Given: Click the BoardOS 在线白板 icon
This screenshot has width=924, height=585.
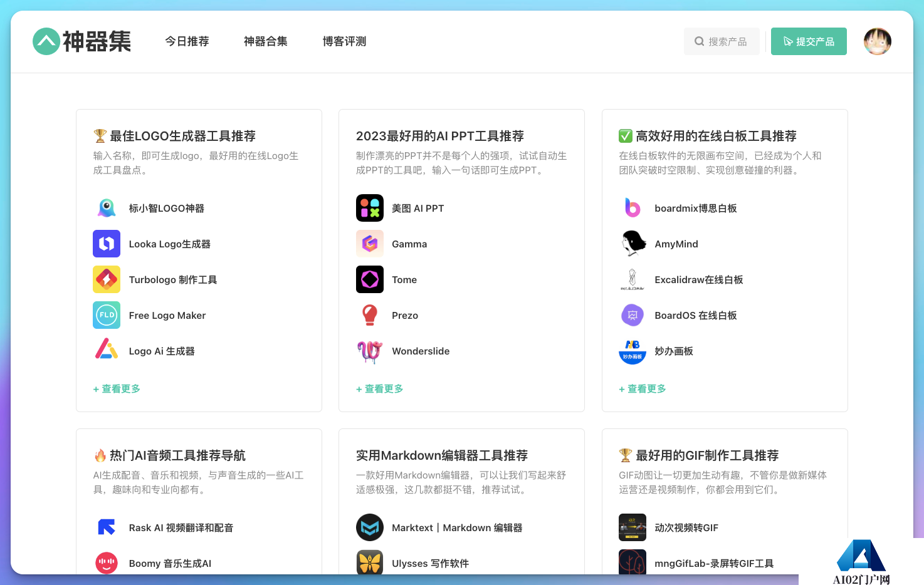Looking at the screenshot, I should 633,315.
